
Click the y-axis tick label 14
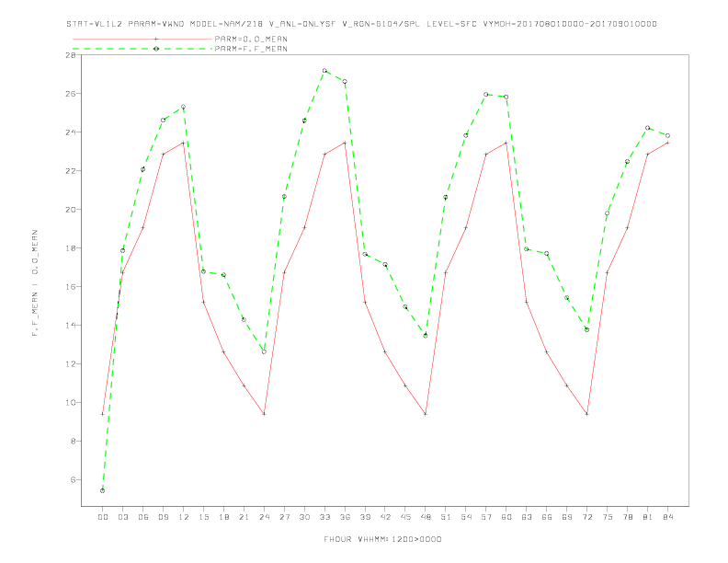point(71,325)
